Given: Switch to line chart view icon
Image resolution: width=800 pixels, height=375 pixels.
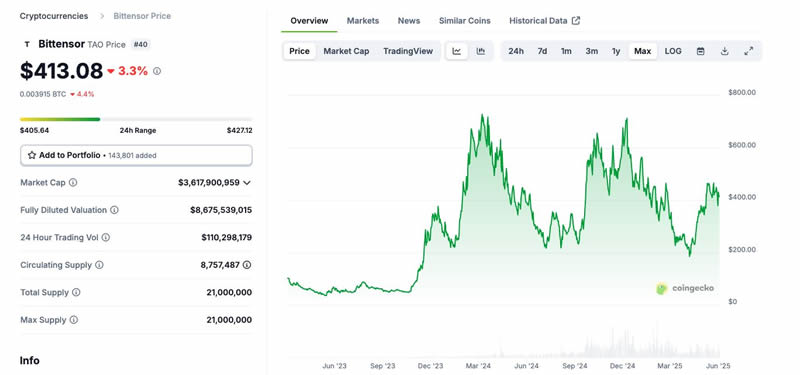Looking at the screenshot, I should click(x=457, y=51).
